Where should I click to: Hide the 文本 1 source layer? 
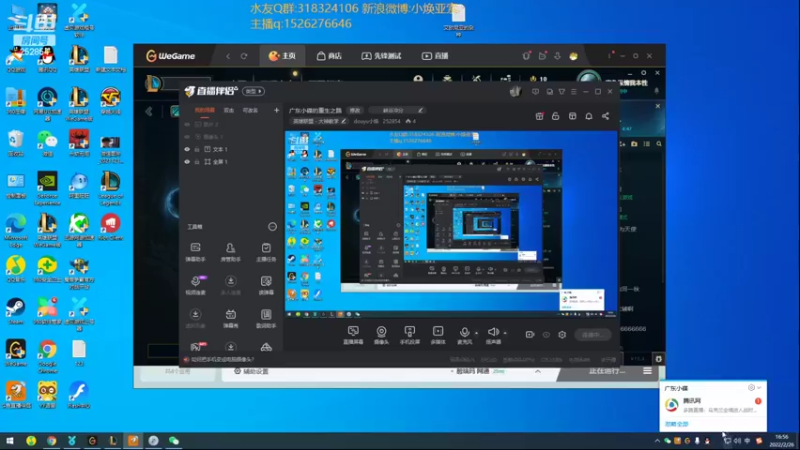point(187,149)
